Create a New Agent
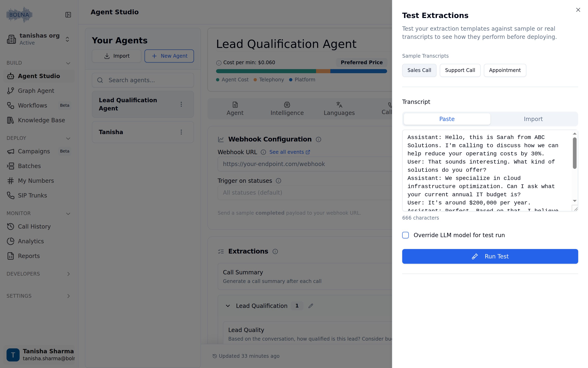Viewport: 588px width, 368px height. click(169, 56)
